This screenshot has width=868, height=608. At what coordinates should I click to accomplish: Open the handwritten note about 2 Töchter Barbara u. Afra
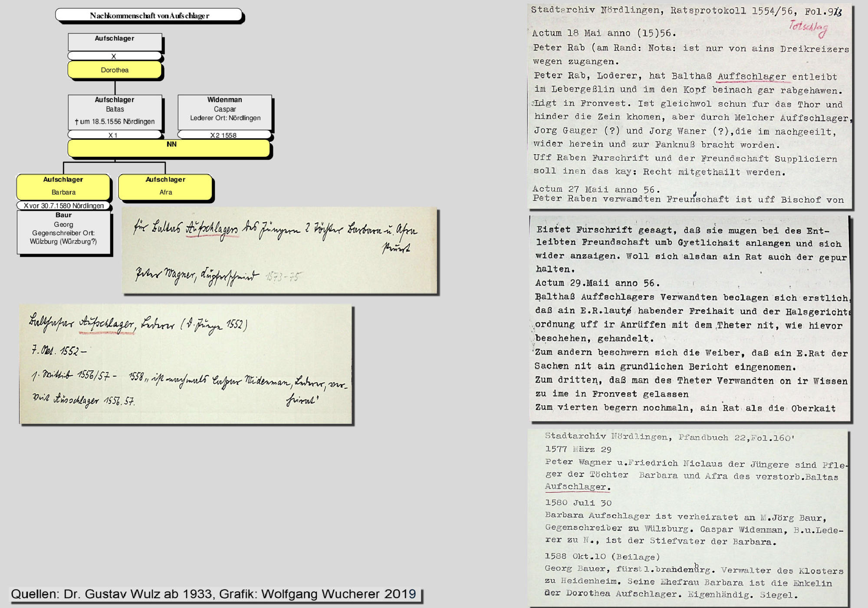[x=280, y=251]
